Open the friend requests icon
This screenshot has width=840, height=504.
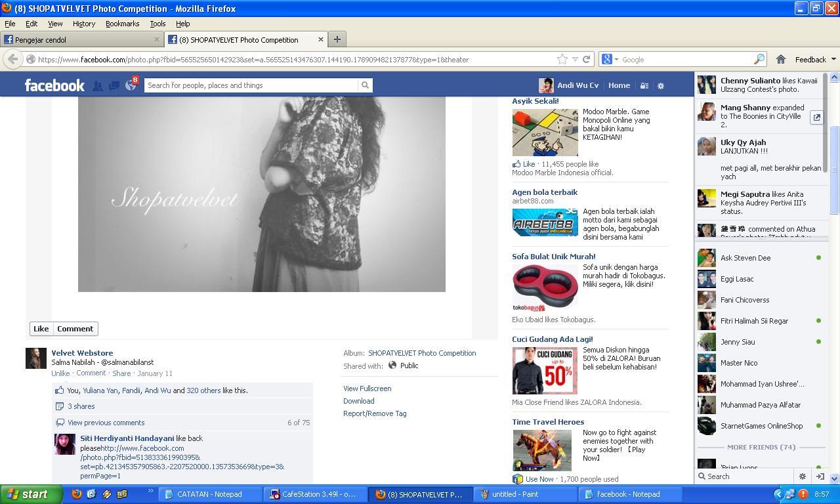97,85
